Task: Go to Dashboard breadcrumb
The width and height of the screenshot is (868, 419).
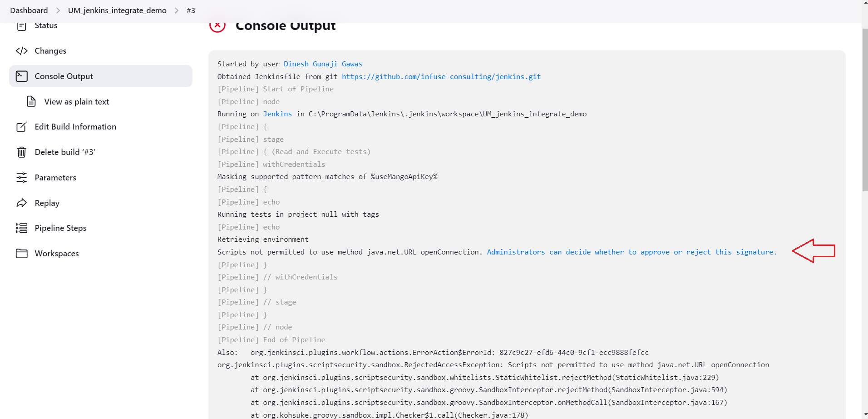Action: pos(29,10)
